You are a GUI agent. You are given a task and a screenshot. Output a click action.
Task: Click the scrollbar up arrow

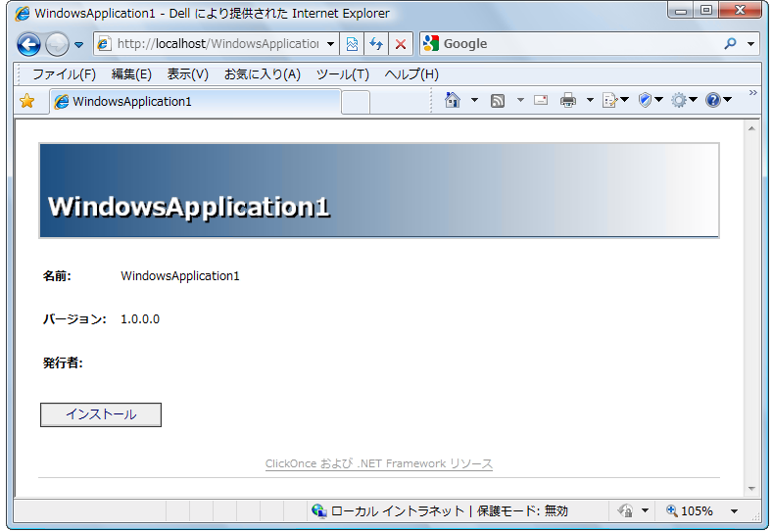751,128
